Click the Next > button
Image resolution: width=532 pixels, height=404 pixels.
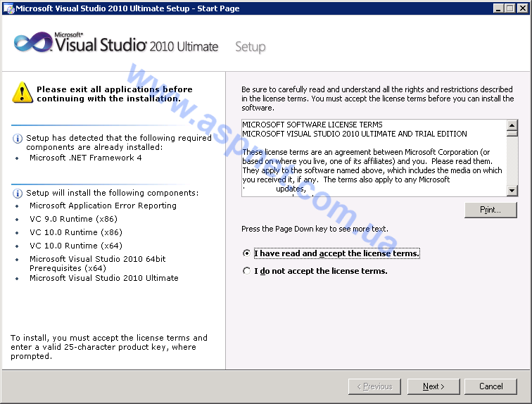(433, 386)
